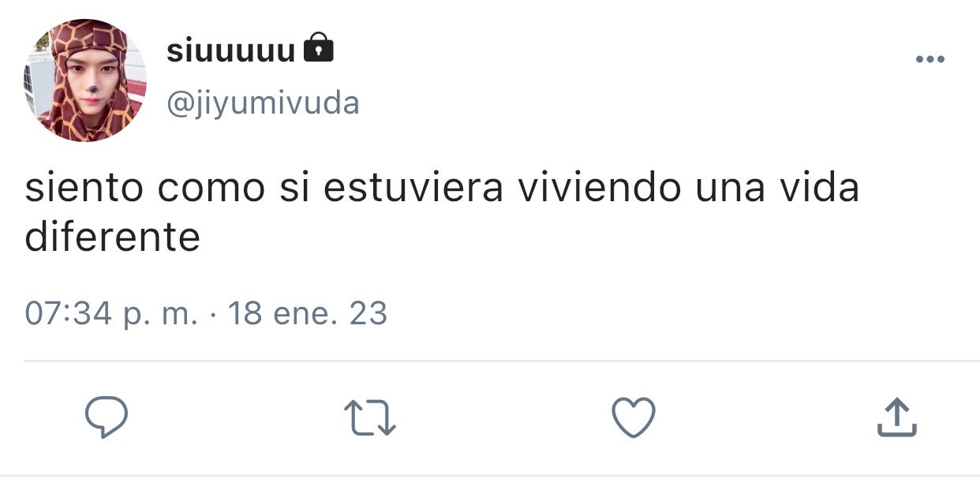Open the siuuuuu display name profile

(x=230, y=50)
